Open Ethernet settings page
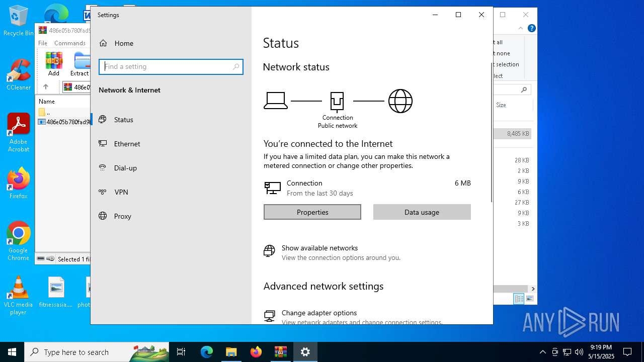644x362 pixels. [x=171, y=144]
